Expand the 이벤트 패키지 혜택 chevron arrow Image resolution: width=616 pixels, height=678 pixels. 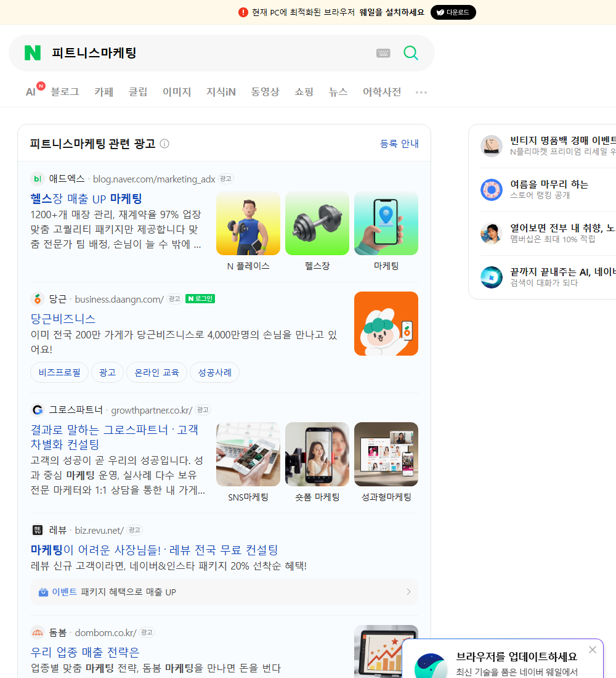click(x=408, y=592)
